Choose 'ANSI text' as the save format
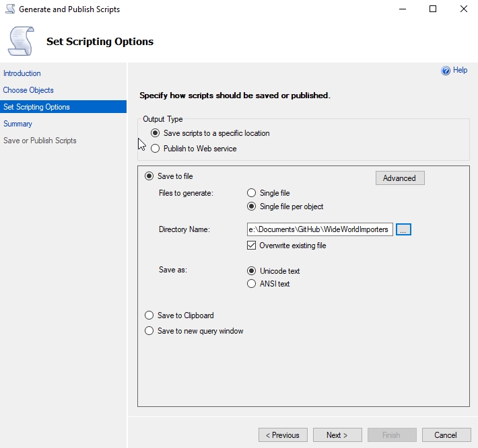This screenshot has width=478, height=448. tap(252, 284)
